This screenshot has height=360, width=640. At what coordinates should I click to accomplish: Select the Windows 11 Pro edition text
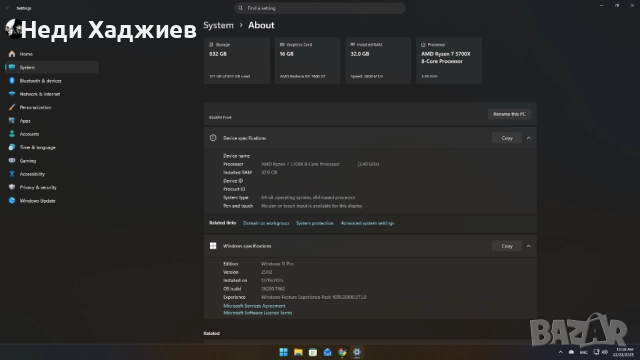277,264
